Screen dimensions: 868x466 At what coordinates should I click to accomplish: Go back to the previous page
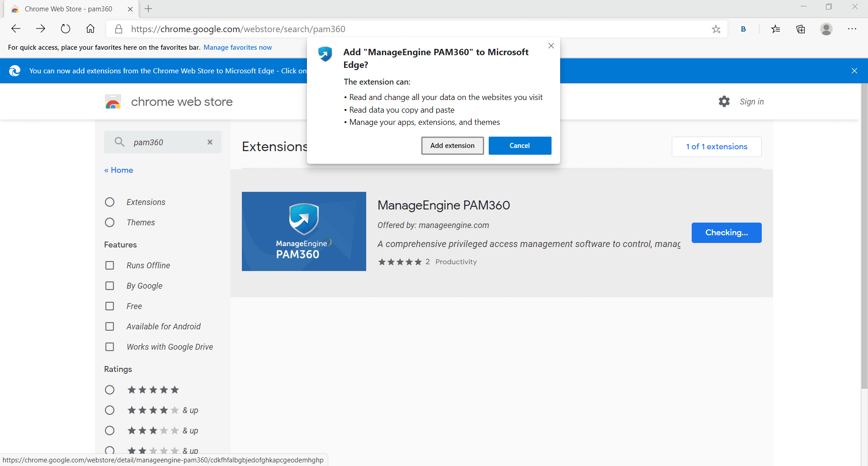click(x=16, y=29)
